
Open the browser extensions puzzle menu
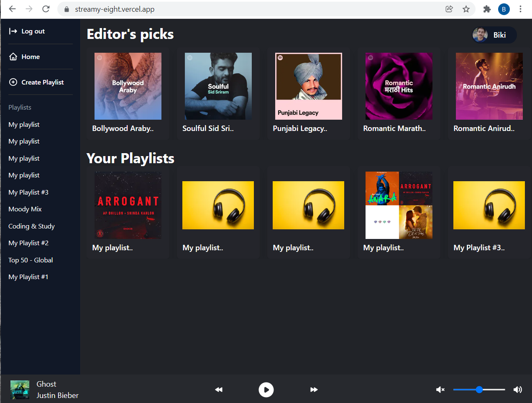pos(486,9)
